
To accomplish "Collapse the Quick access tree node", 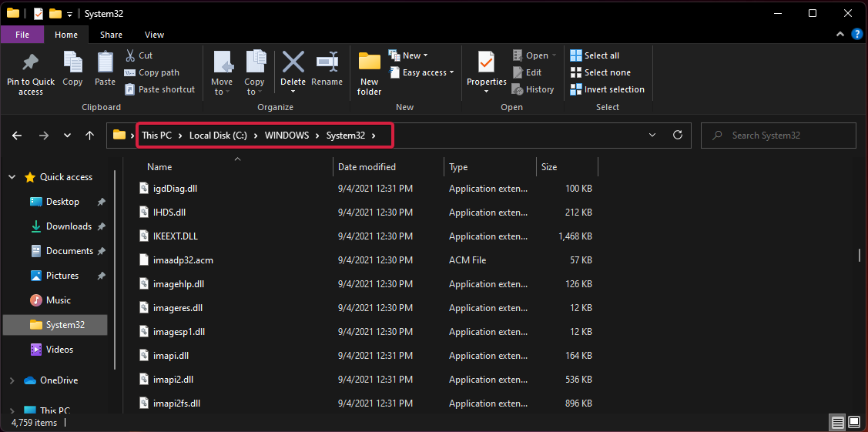I will (x=12, y=178).
